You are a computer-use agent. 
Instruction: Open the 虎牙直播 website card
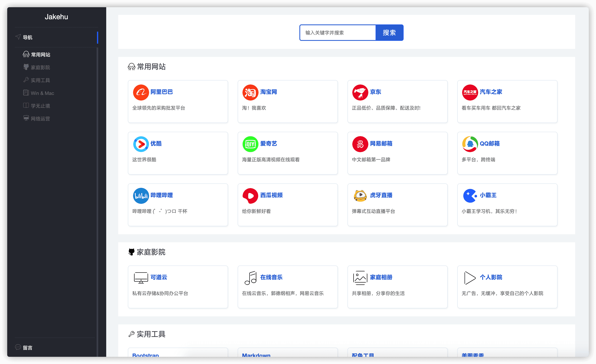coord(397,205)
